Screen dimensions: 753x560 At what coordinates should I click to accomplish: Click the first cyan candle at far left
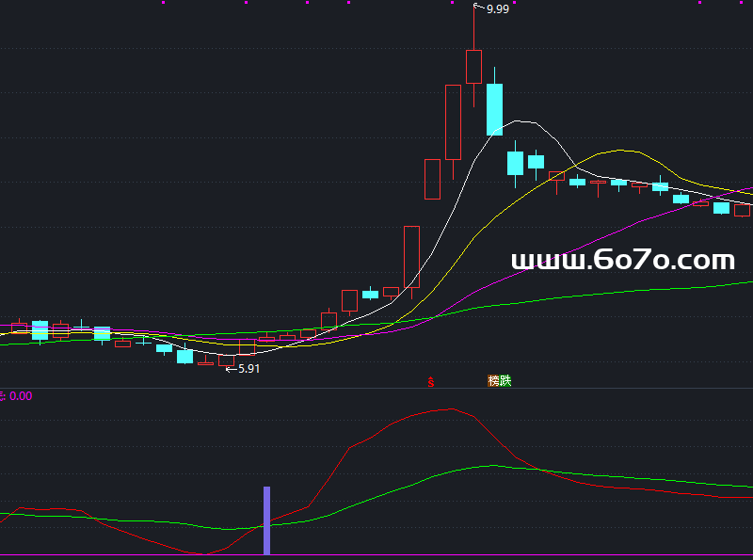(40, 329)
